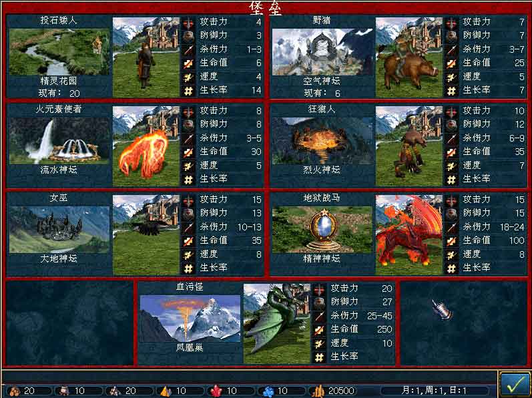
Task: Click the attack icon in 火元素使者 panel
Action: click(x=188, y=112)
